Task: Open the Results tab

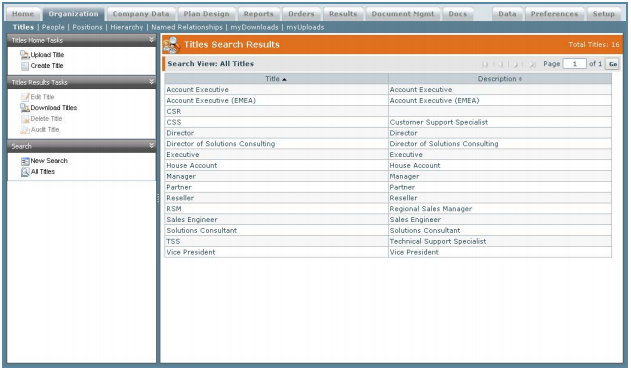Action: [x=343, y=14]
